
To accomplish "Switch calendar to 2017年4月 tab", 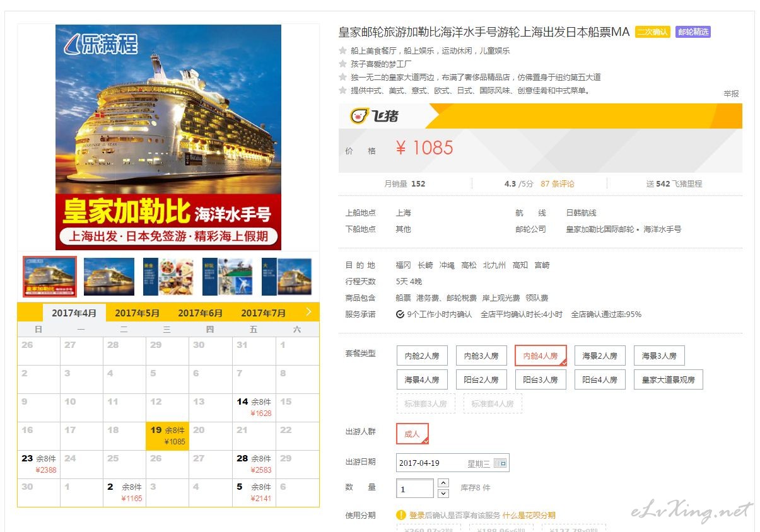I will pyautogui.click(x=74, y=313).
